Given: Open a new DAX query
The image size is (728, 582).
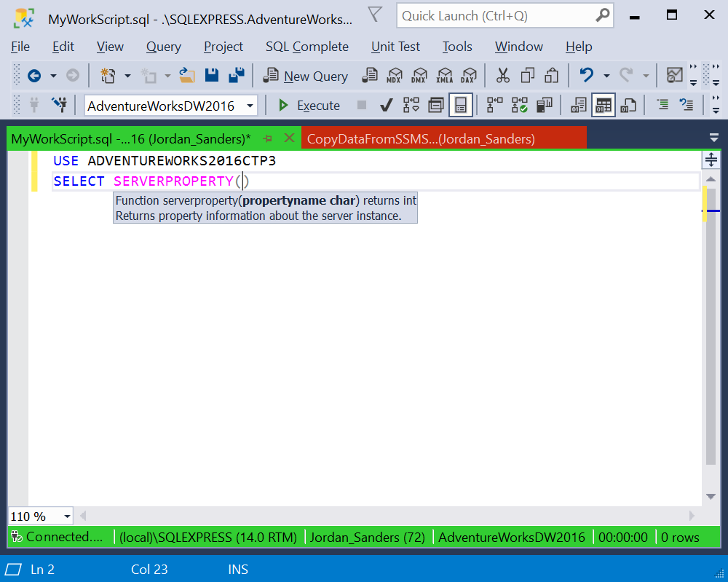Looking at the screenshot, I should 469,75.
